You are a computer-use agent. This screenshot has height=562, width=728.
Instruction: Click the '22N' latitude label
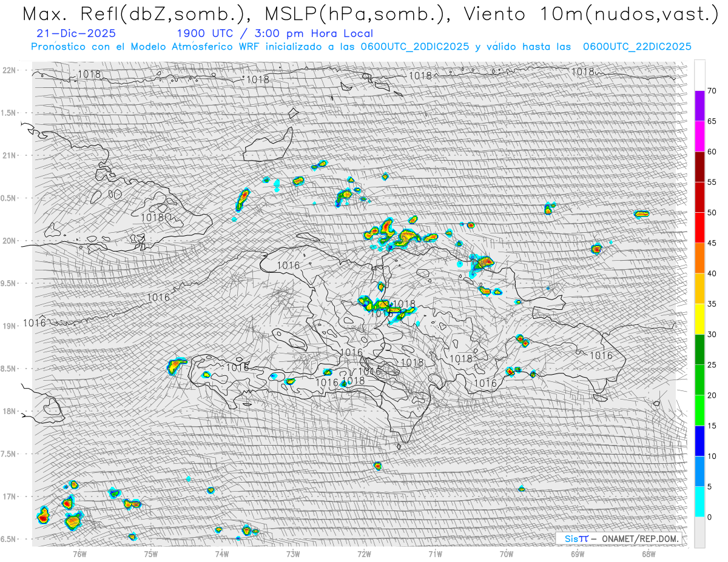(8, 70)
